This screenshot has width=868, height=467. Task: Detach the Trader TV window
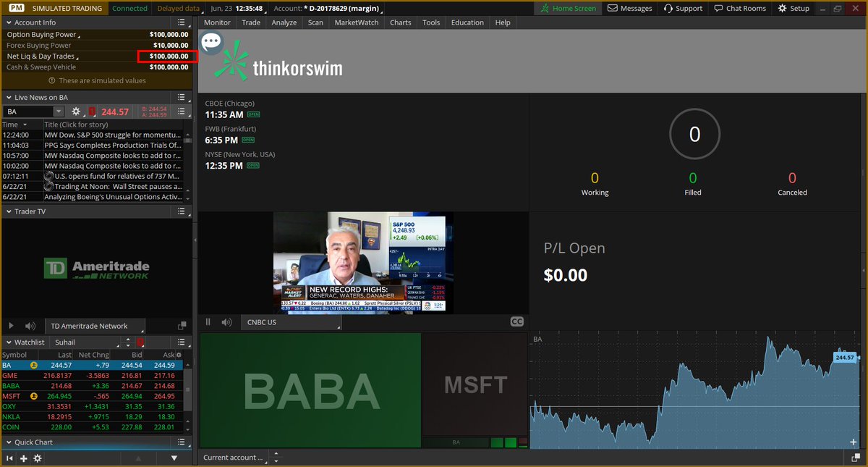point(183,327)
